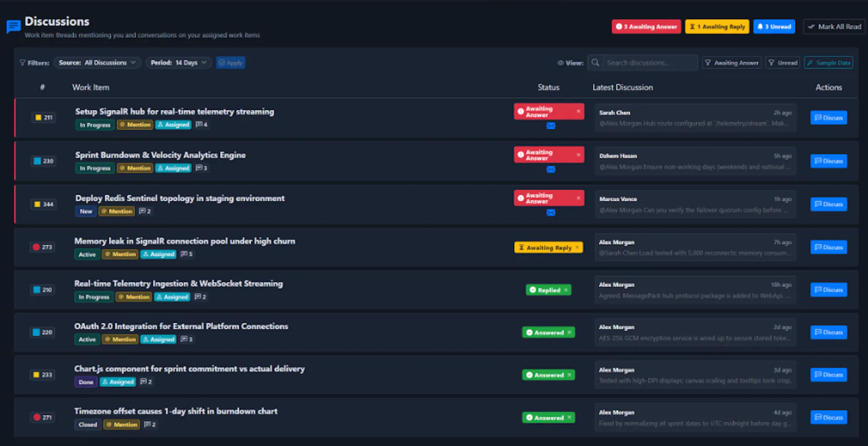The image size is (868, 446).
Task: Filter by 3 Awaiting Answer badge
Action: pyautogui.click(x=647, y=27)
